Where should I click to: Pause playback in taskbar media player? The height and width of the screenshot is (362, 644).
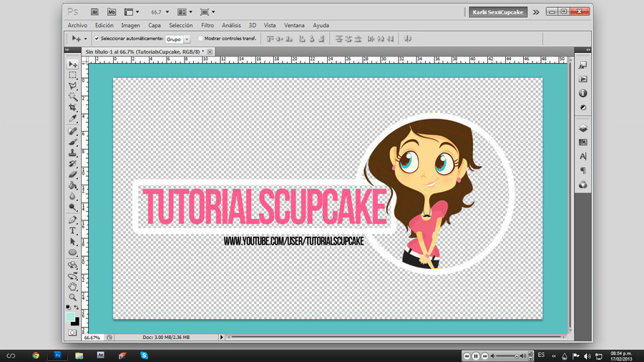476,356
